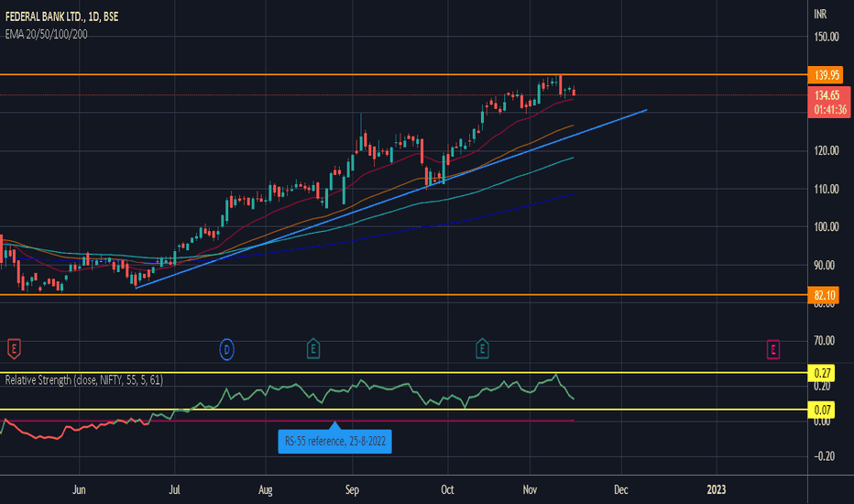Viewport: 854px width, 504px height.
Task: Click the Jul label on time axis
Action: click(174, 490)
